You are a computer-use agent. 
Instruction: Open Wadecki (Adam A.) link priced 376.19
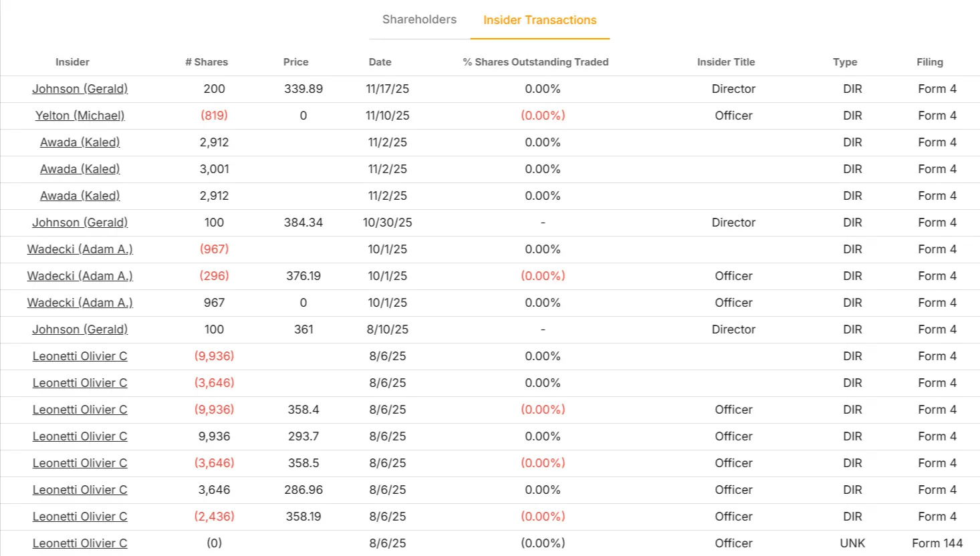[x=80, y=276]
